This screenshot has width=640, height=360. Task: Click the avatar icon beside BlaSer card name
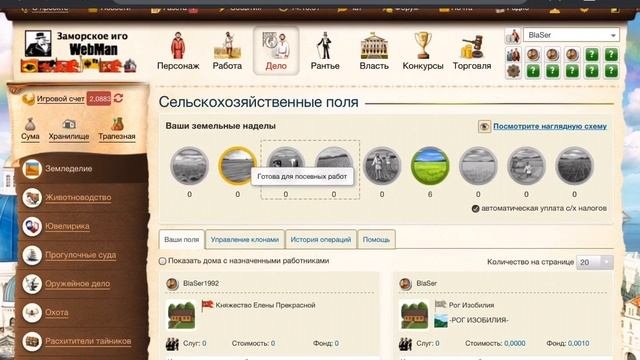tap(405, 284)
